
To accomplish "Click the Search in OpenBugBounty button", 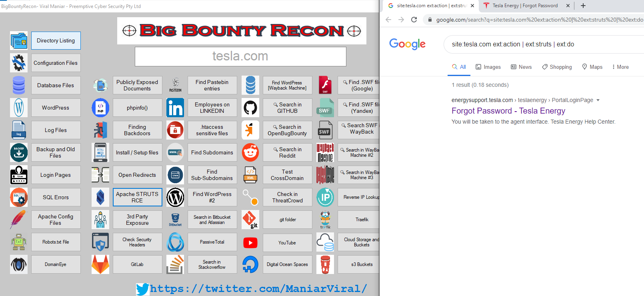I will [x=288, y=130].
